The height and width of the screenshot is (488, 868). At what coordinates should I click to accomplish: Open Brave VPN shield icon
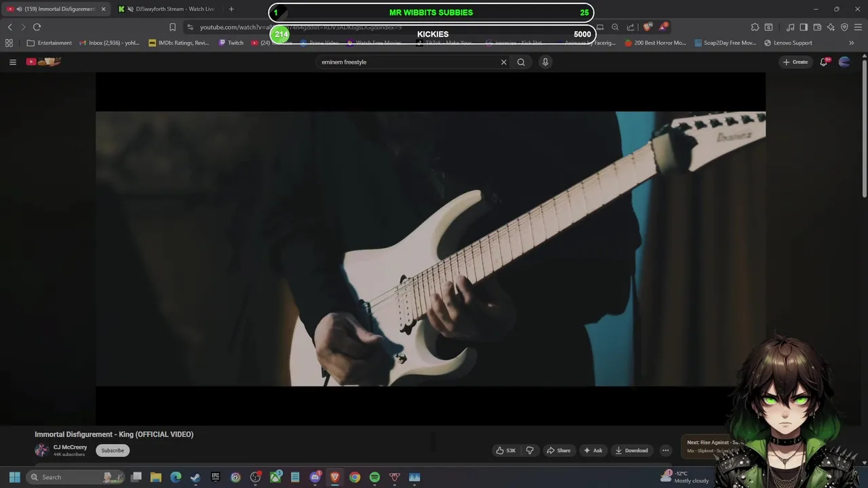(844, 27)
